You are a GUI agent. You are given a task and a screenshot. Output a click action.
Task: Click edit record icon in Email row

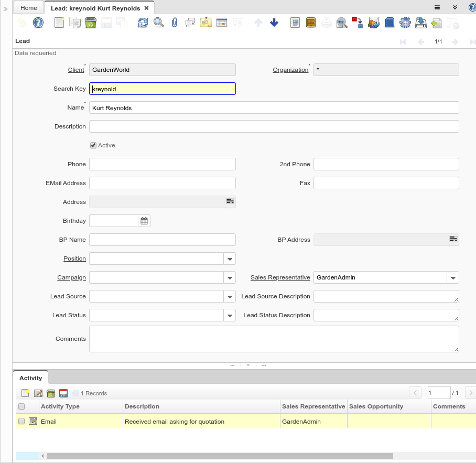[33, 421]
